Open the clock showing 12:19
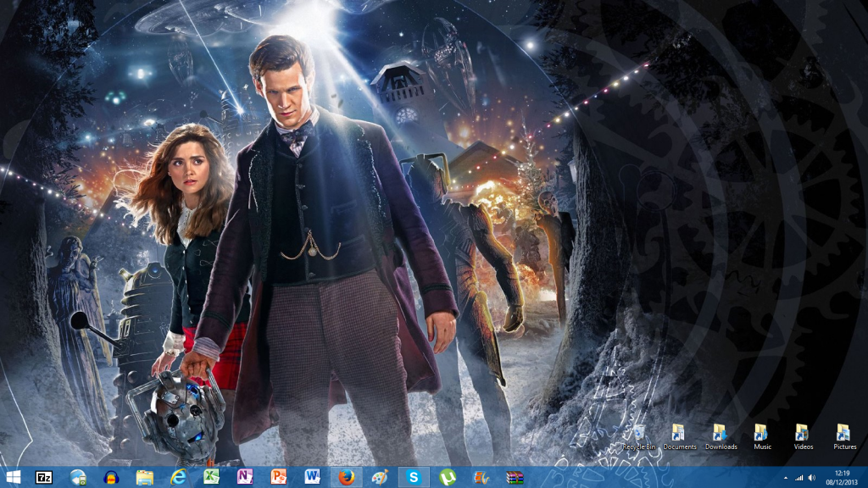Image resolution: width=868 pixels, height=488 pixels. point(842,478)
